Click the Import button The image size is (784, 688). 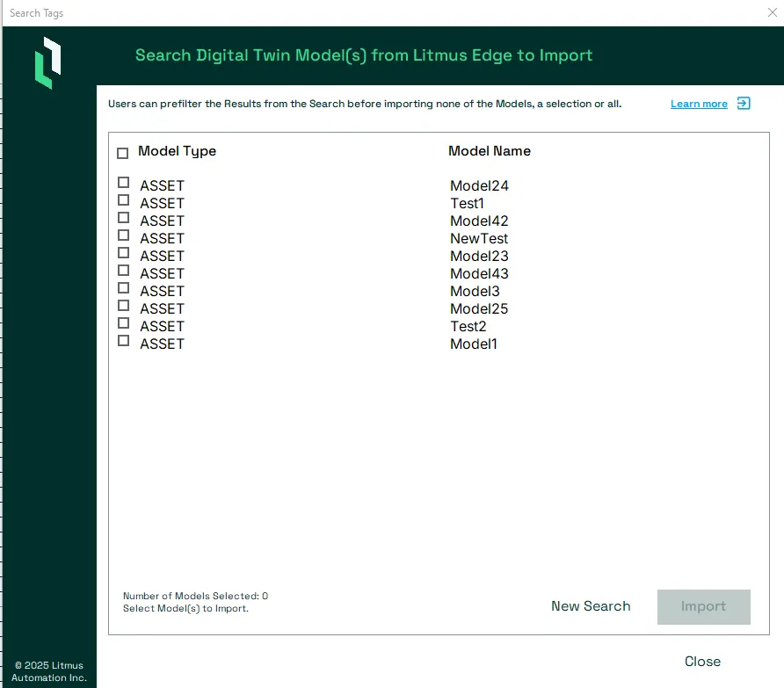click(x=703, y=606)
